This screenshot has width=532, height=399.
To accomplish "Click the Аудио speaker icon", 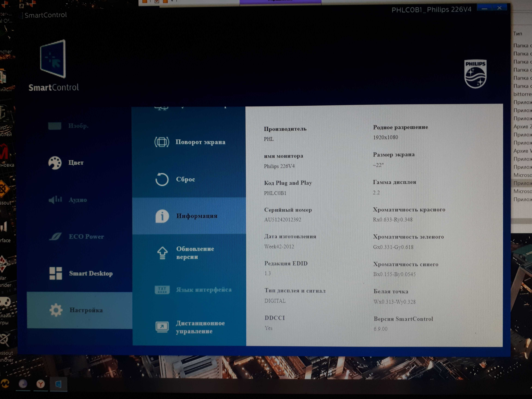I will (x=55, y=200).
